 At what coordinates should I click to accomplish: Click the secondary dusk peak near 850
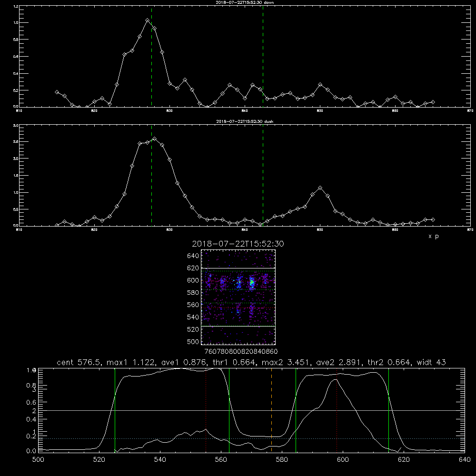pos(320,188)
